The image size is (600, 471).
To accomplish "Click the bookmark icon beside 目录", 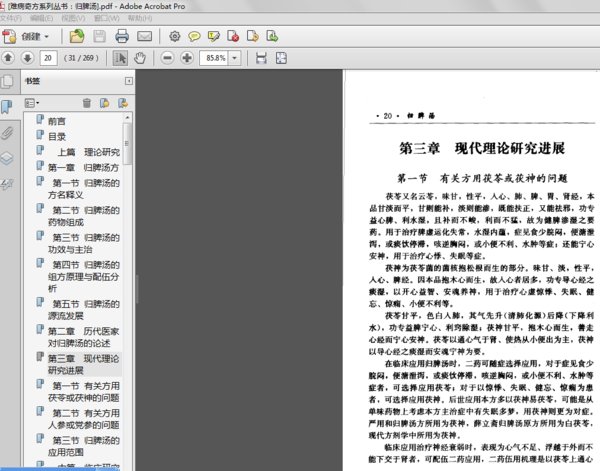I will (40, 135).
